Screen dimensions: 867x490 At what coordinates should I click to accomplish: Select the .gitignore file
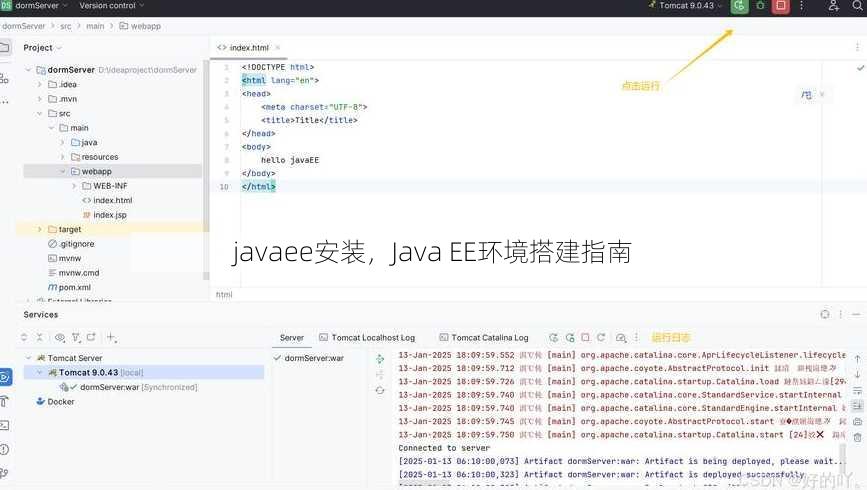click(71, 244)
